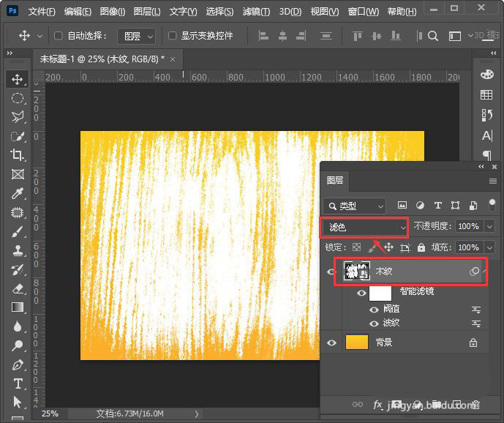504x423 pixels.
Task: Open the 滤镜(T) menu
Action: click(x=255, y=12)
